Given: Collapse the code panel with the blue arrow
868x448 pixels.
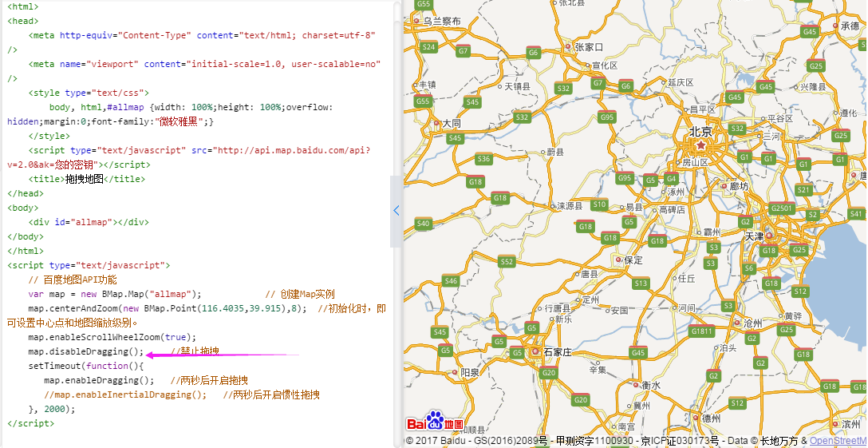Looking at the screenshot, I should pos(397,211).
